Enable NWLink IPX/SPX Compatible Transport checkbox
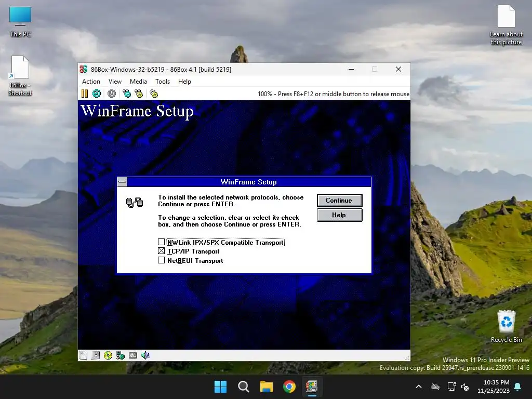 (161, 242)
